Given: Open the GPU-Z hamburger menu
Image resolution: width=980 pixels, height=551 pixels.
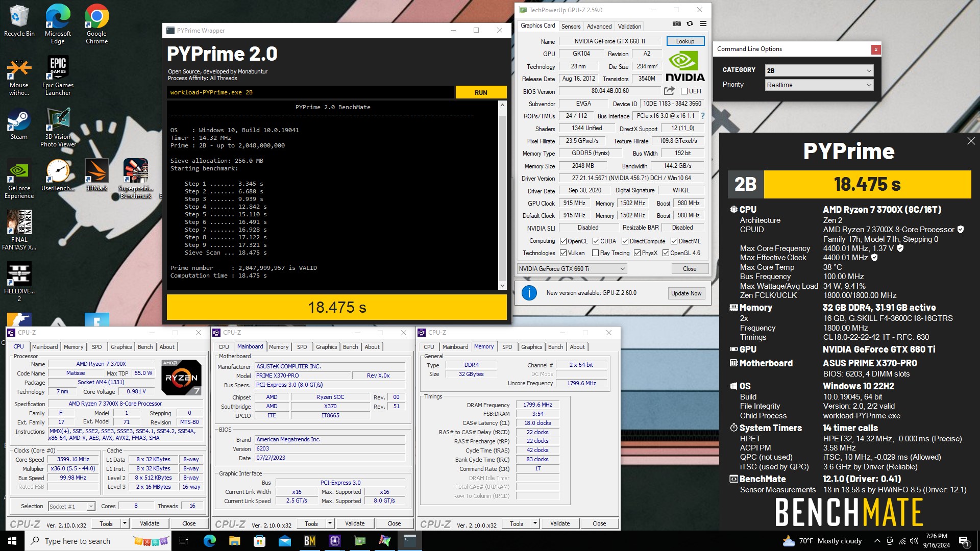Looking at the screenshot, I should 703,23.
